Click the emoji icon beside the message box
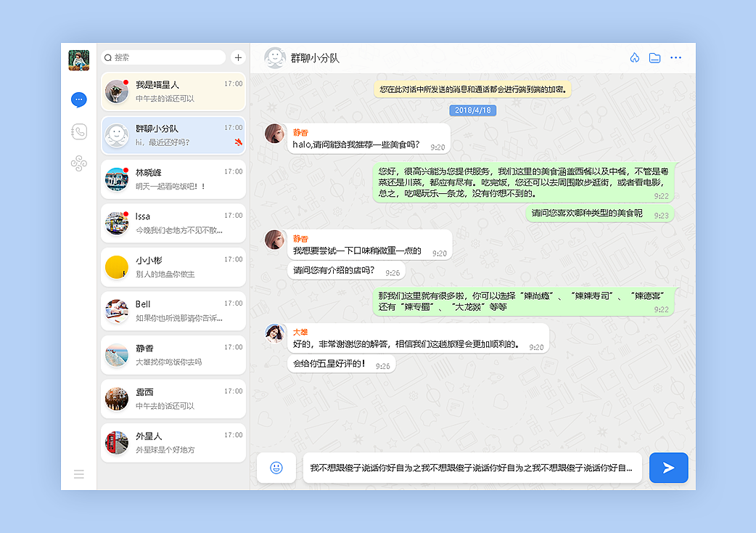The image size is (756, 533). point(276,468)
